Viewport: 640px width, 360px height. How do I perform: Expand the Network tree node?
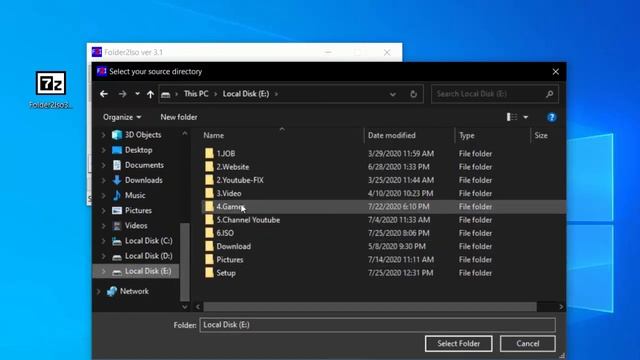[98, 291]
